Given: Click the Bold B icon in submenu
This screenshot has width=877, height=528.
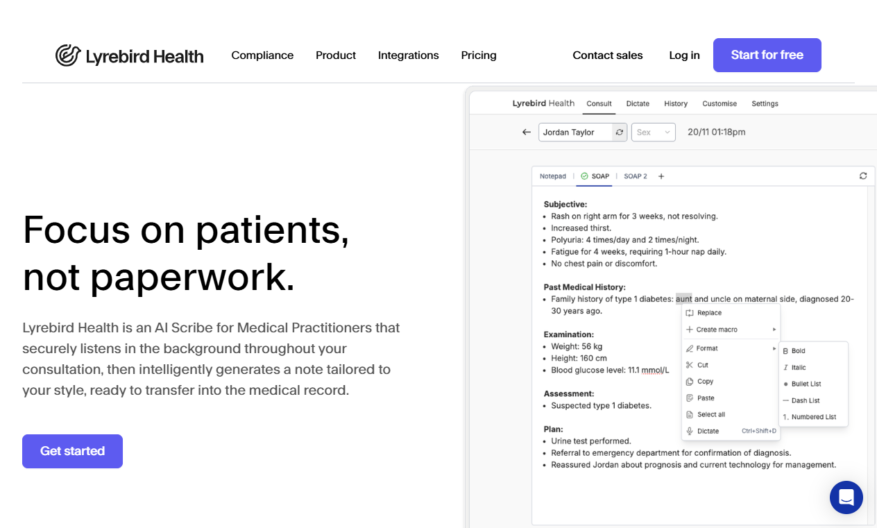Looking at the screenshot, I should [785, 351].
